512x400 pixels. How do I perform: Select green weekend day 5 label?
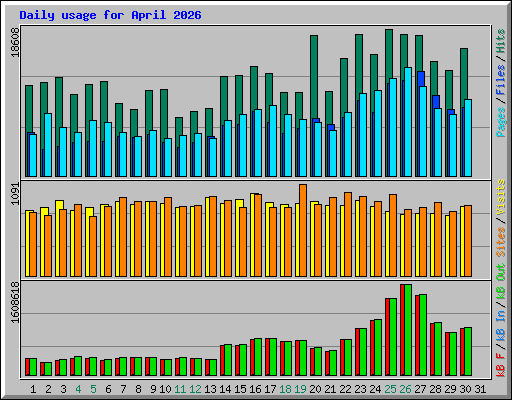pos(93,389)
